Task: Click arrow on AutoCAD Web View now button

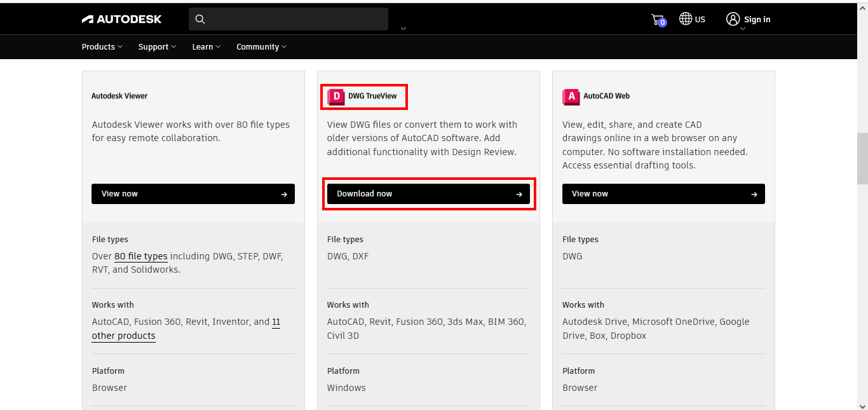Action: pos(754,195)
